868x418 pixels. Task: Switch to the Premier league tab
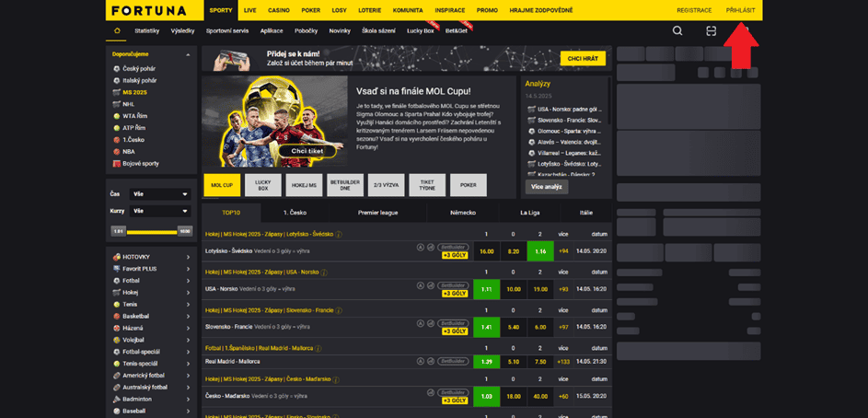pos(378,213)
